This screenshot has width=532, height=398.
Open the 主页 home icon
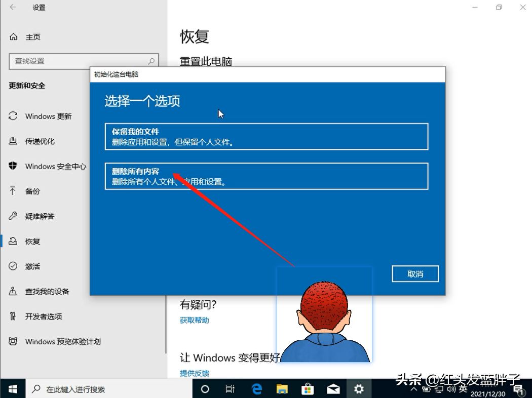click(x=13, y=36)
